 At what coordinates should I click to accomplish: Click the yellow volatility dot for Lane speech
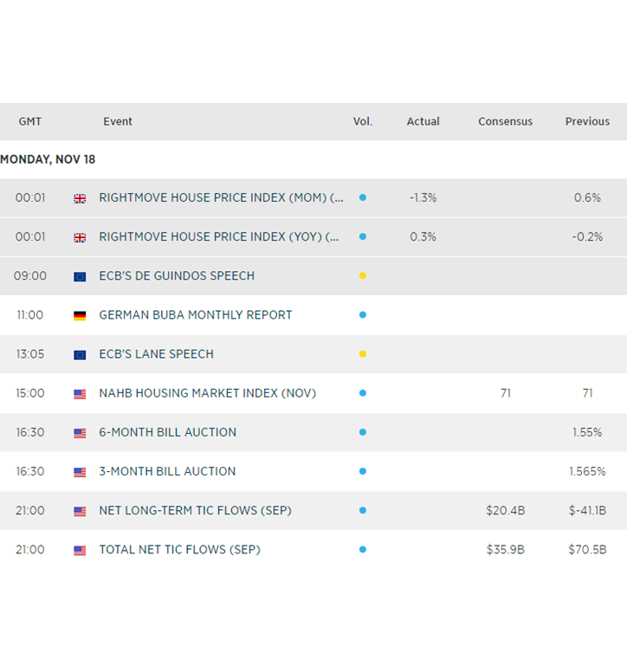[363, 354]
